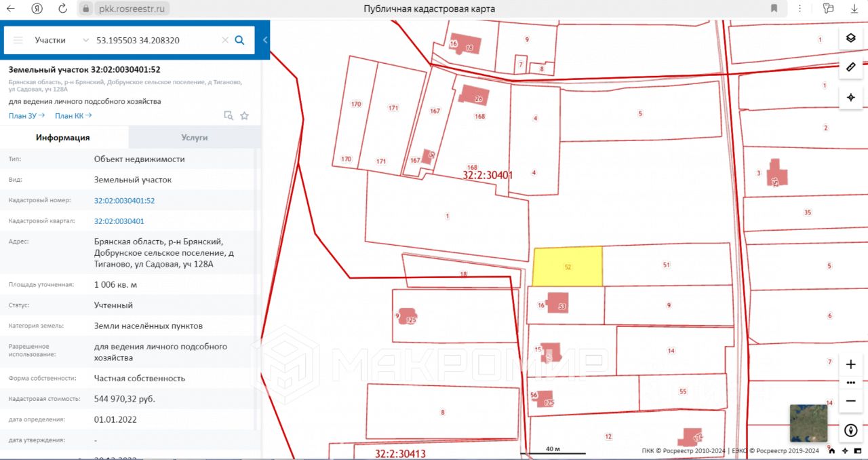The height and width of the screenshot is (460, 868).
Task: Zoom in with the plus button
Action: [x=850, y=364]
